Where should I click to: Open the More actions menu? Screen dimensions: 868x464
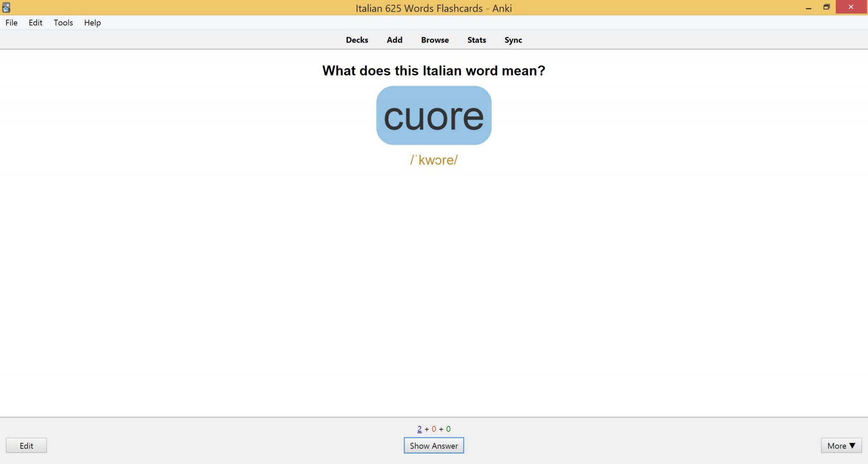[x=841, y=446]
